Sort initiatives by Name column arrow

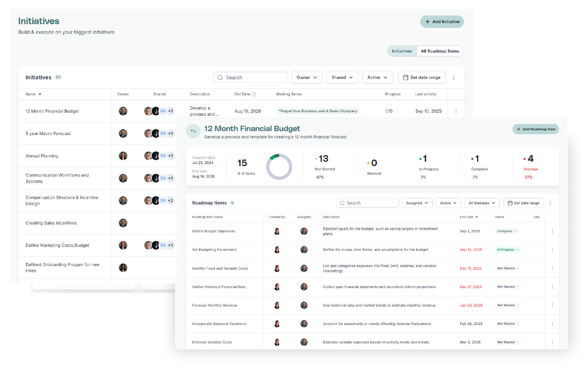pos(40,94)
